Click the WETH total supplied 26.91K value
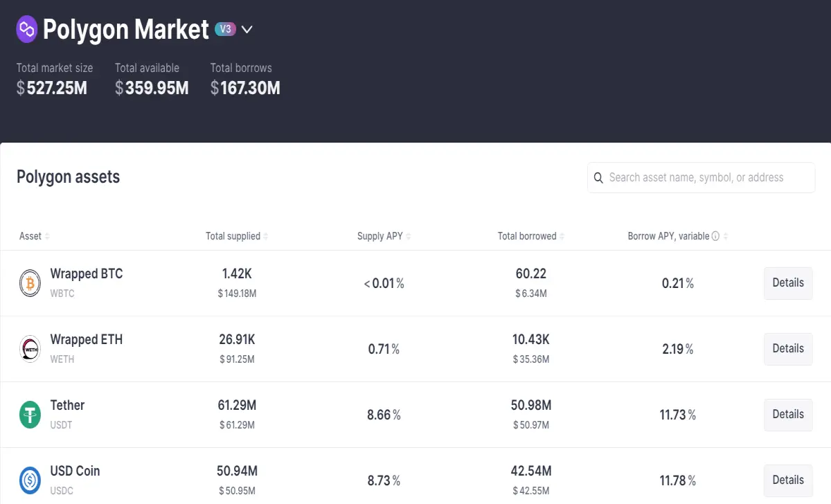This screenshot has width=831, height=504. (x=237, y=340)
